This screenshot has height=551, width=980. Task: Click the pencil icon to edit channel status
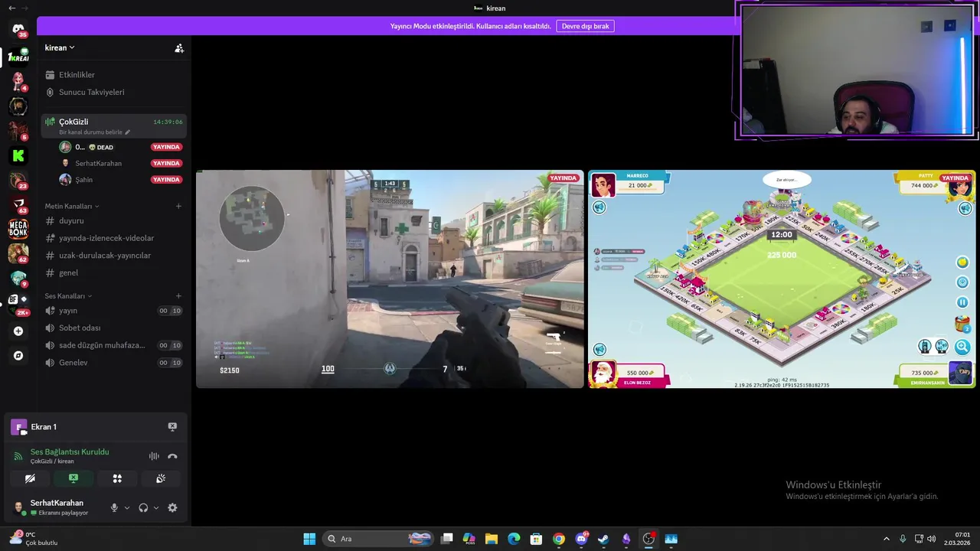(x=128, y=132)
